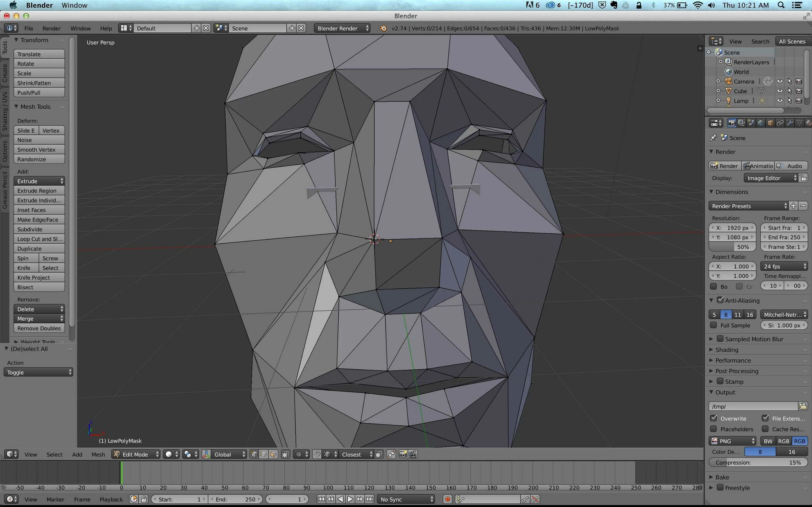
Task: Enable the Full Sample checkbox
Action: pos(714,325)
